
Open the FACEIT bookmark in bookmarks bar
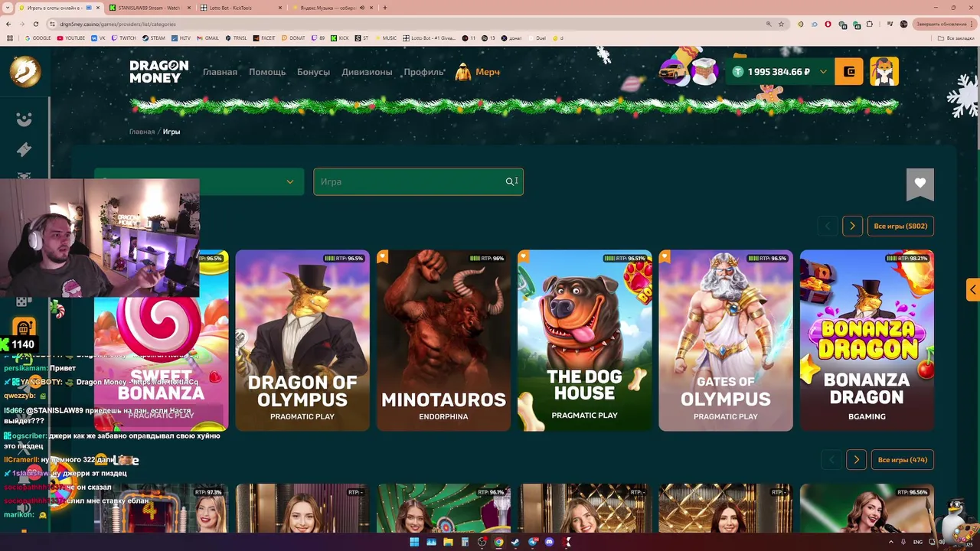coord(264,37)
